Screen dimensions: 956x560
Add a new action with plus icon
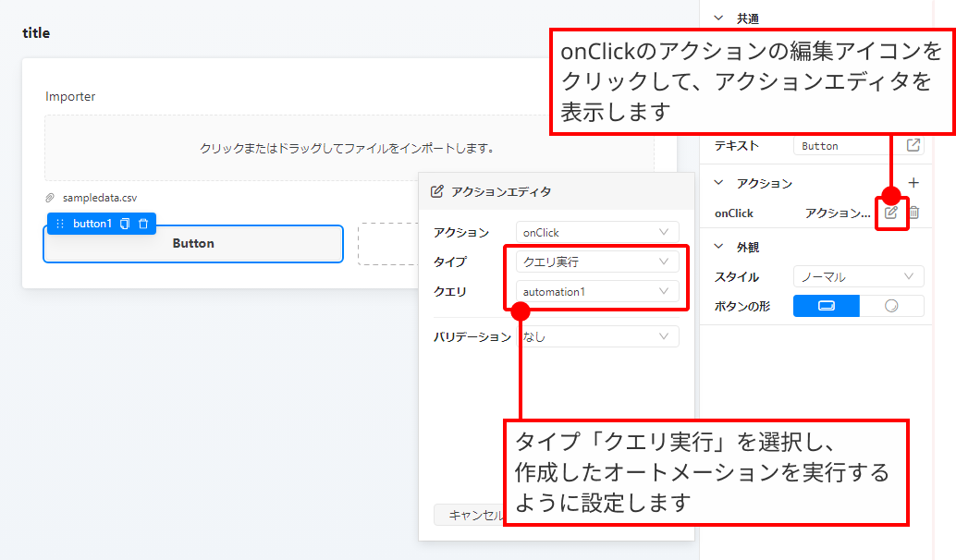(x=913, y=183)
